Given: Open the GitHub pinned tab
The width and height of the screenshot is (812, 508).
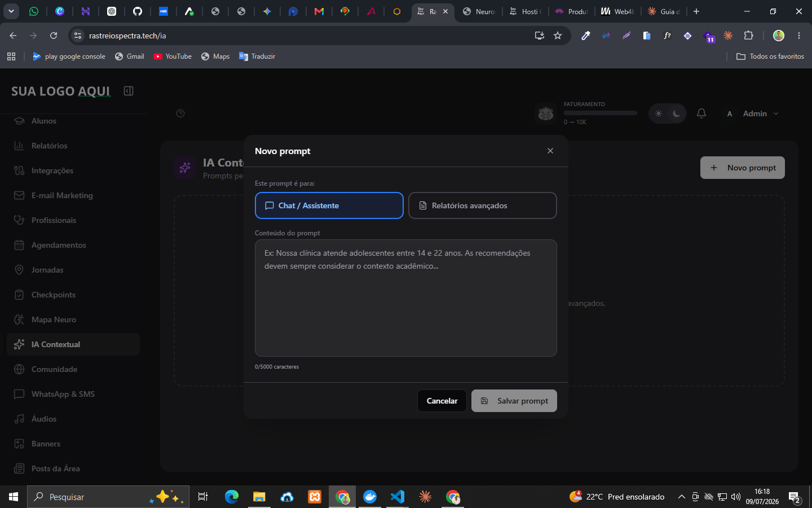Looking at the screenshot, I should 138,11.
